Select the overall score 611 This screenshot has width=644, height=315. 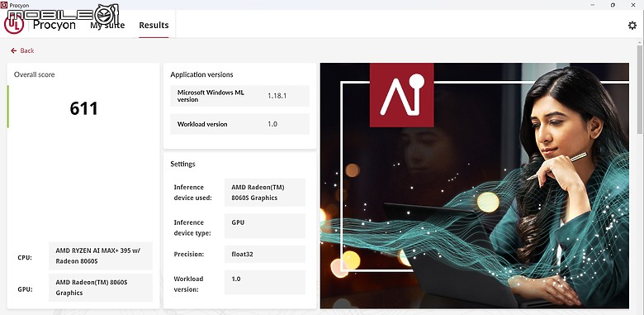83,108
